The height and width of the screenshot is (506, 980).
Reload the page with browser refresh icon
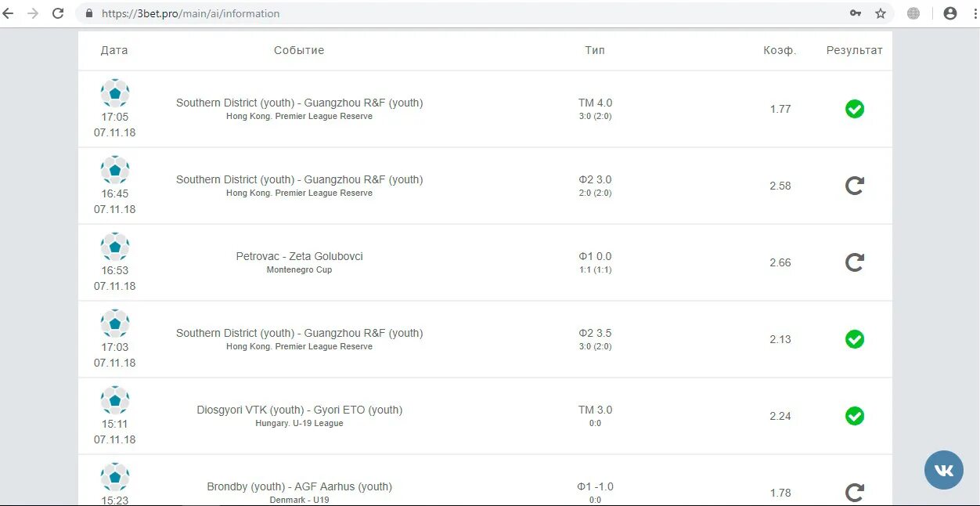tap(57, 13)
